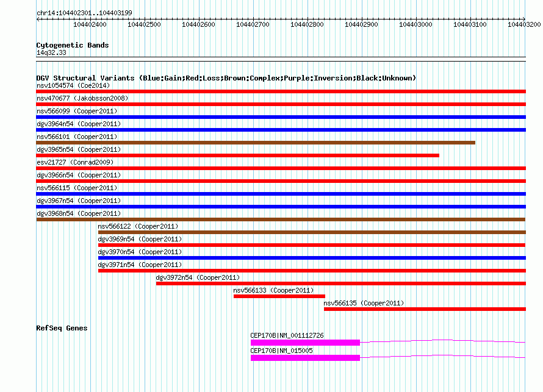Click the dgv3972n54 red bar
The height and width of the screenshot is (392, 543).
(341, 283)
